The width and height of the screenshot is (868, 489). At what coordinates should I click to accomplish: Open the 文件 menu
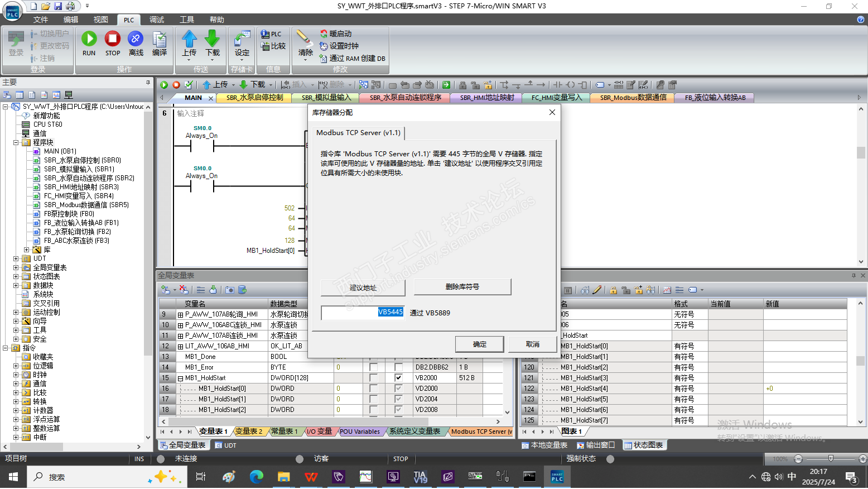(x=41, y=20)
